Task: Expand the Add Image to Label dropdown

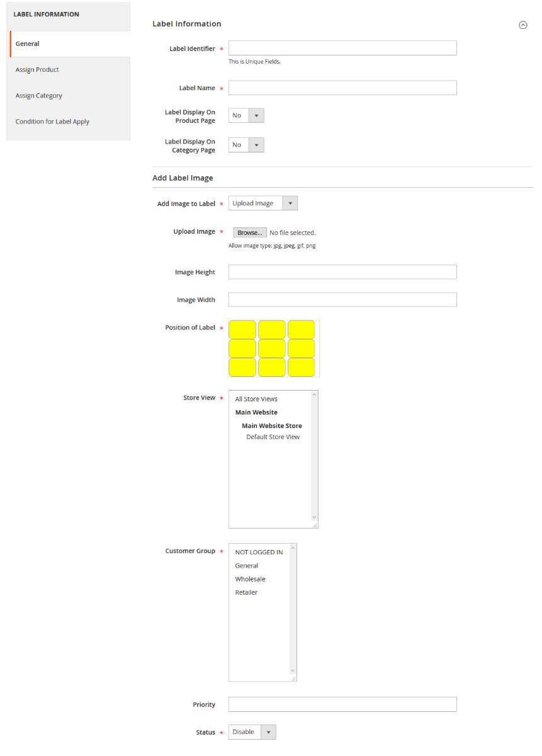Action: [263, 203]
